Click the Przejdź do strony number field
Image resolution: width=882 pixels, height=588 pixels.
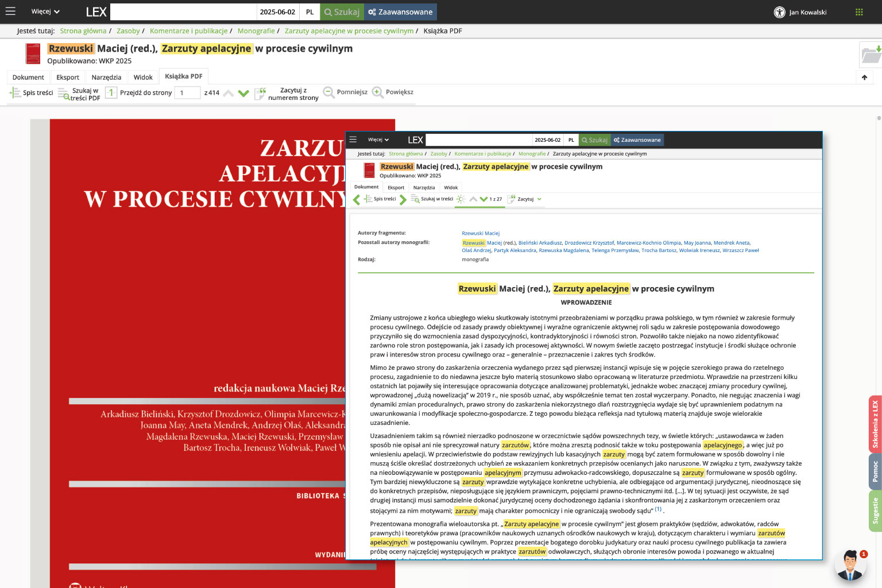(187, 93)
